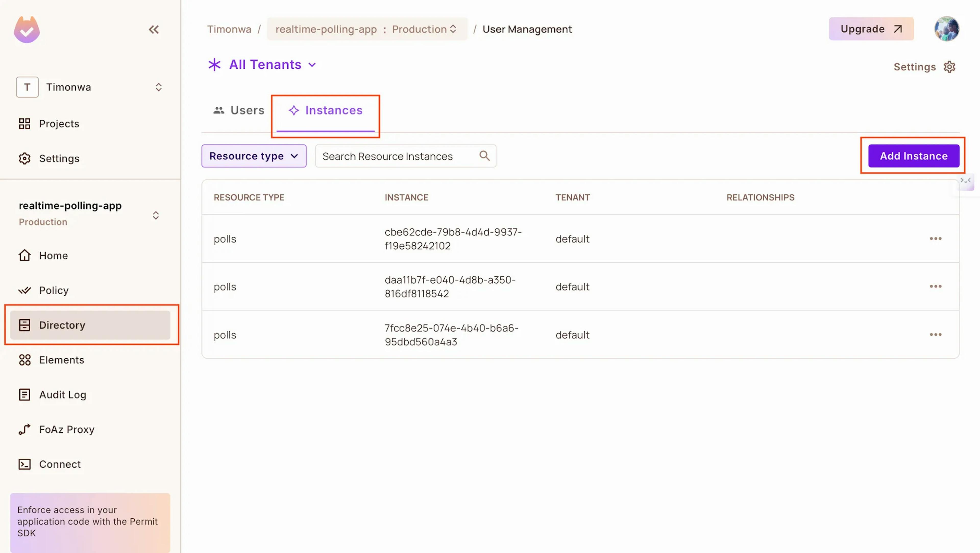This screenshot has height=553, width=980.
Task: Open more options for daa11b7f instance
Action: 936,286
